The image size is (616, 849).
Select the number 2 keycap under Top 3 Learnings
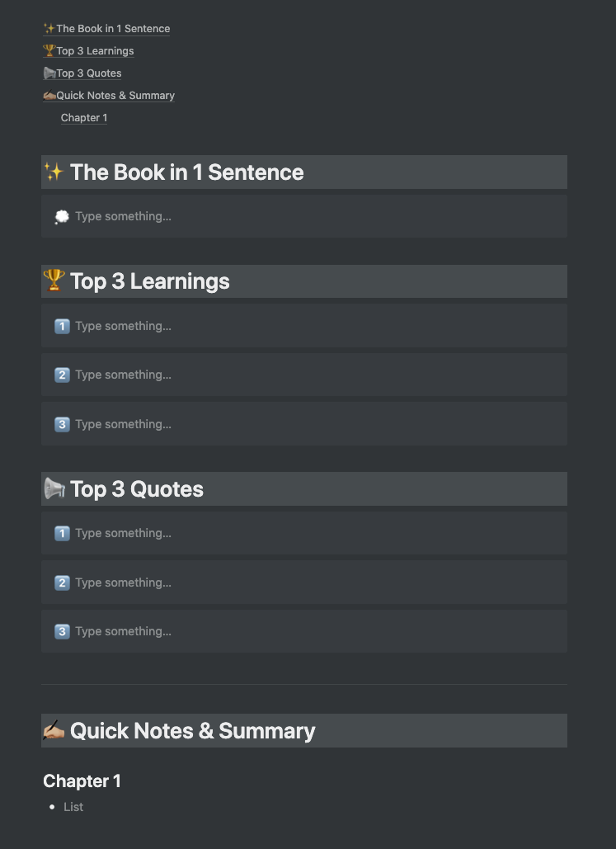click(x=62, y=375)
